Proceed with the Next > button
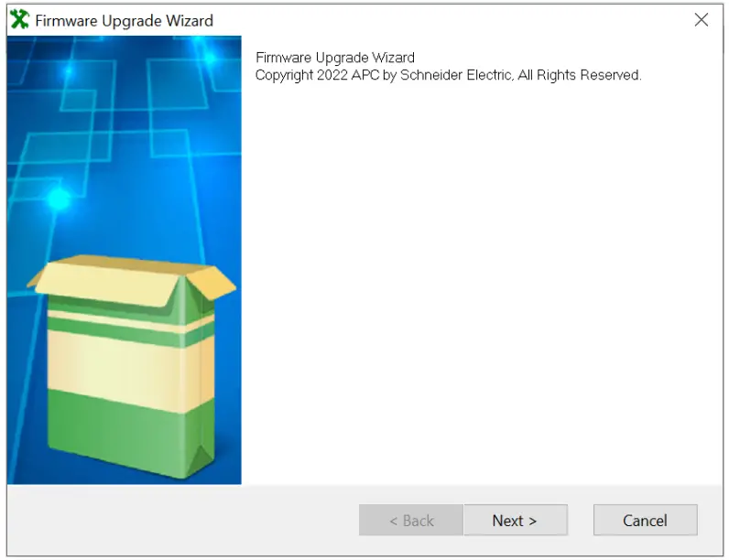729x560 pixels. click(x=515, y=520)
